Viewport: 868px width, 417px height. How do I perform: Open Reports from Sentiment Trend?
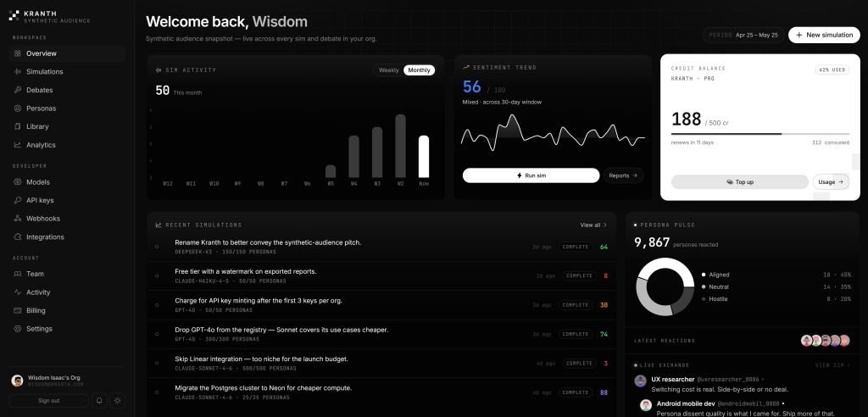(623, 175)
